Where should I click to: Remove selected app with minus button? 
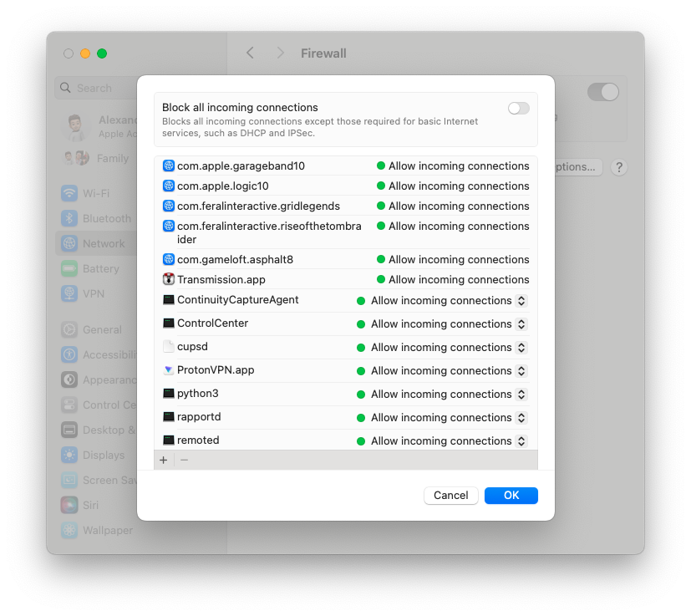tap(184, 460)
